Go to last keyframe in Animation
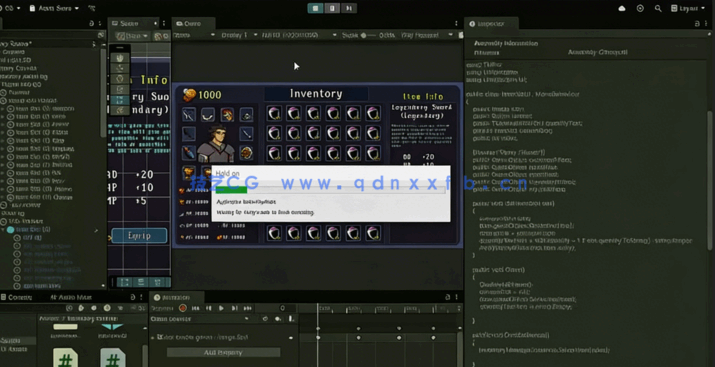This screenshot has height=367, width=715. pos(247,308)
